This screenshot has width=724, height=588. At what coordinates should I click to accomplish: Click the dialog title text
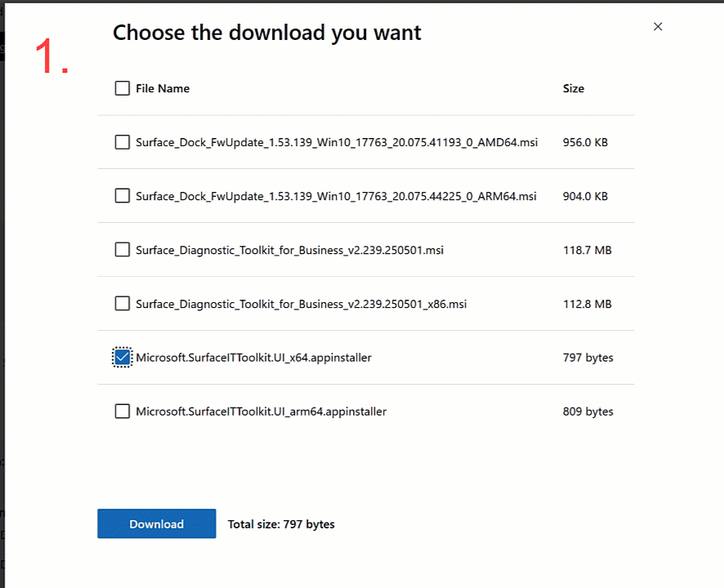click(x=267, y=33)
